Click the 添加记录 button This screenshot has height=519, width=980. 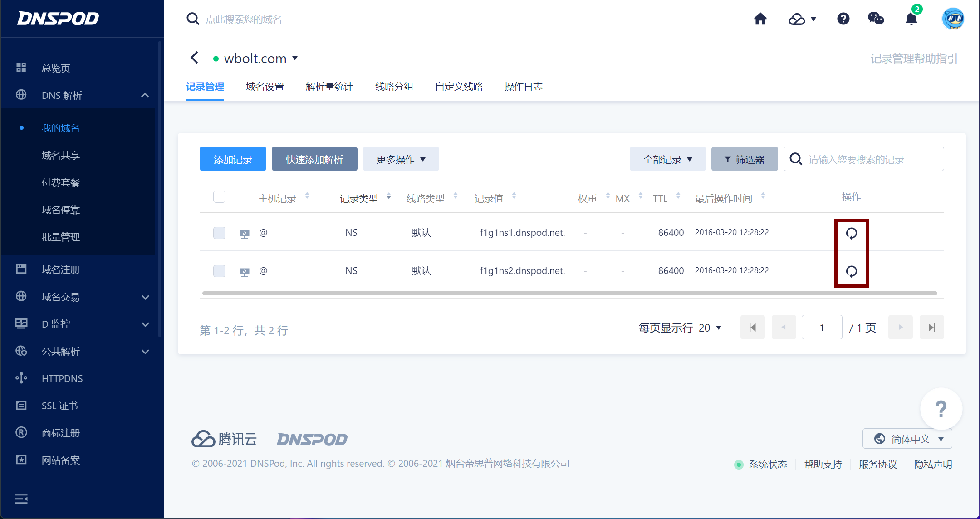[232, 159]
